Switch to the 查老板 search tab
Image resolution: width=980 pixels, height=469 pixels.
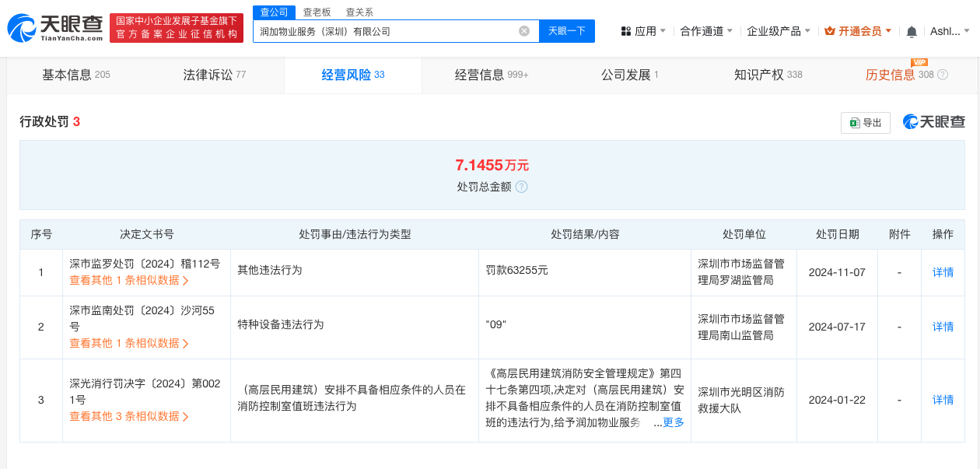click(317, 12)
